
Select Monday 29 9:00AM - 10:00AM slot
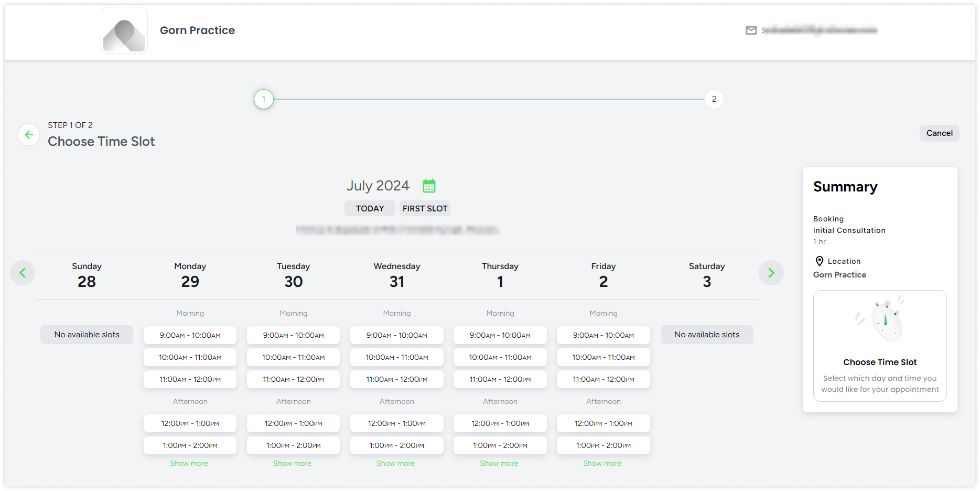click(x=190, y=335)
